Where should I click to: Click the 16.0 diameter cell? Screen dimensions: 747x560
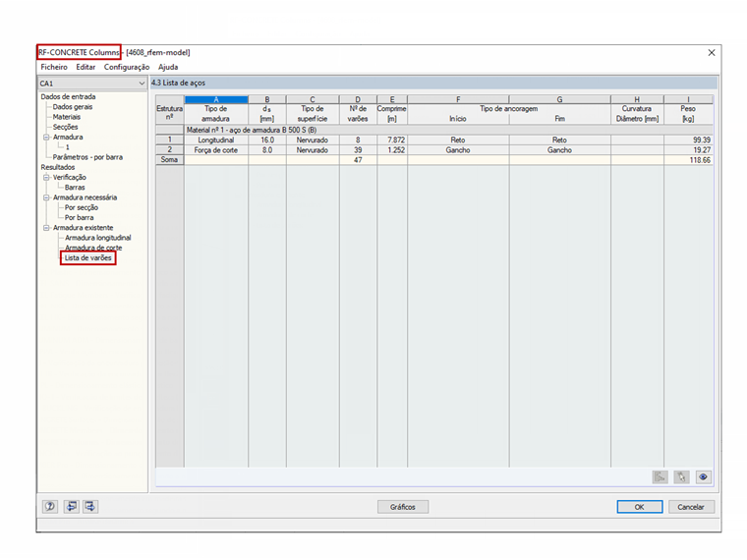click(x=267, y=140)
